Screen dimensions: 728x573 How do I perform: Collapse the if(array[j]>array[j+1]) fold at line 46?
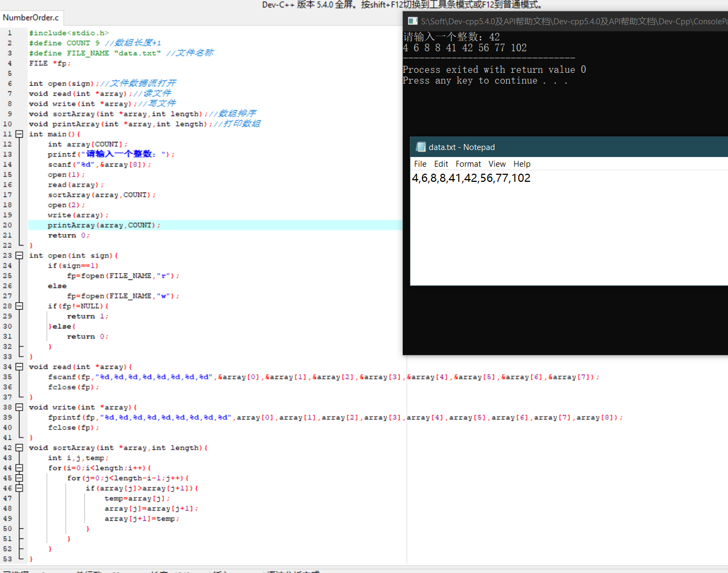click(19, 488)
